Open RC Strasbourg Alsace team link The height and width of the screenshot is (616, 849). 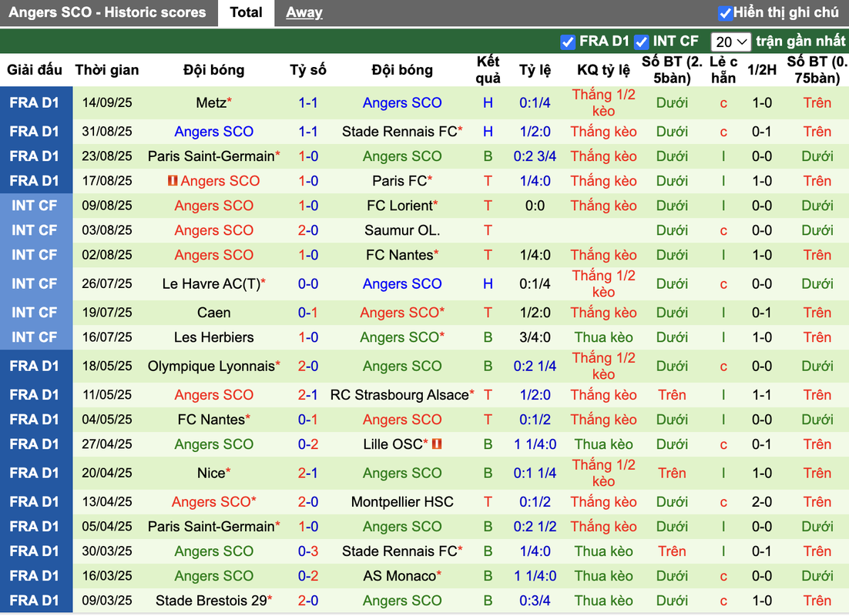pyautogui.click(x=400, y=395)
